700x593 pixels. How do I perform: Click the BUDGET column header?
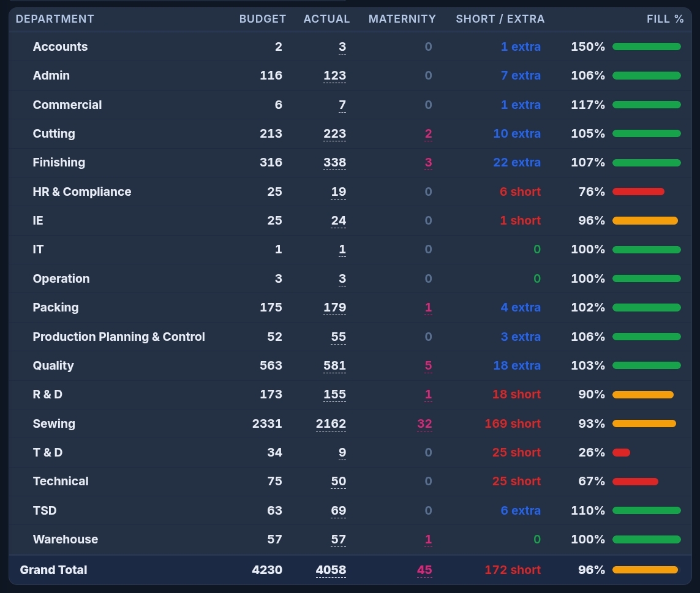point(263,19)
